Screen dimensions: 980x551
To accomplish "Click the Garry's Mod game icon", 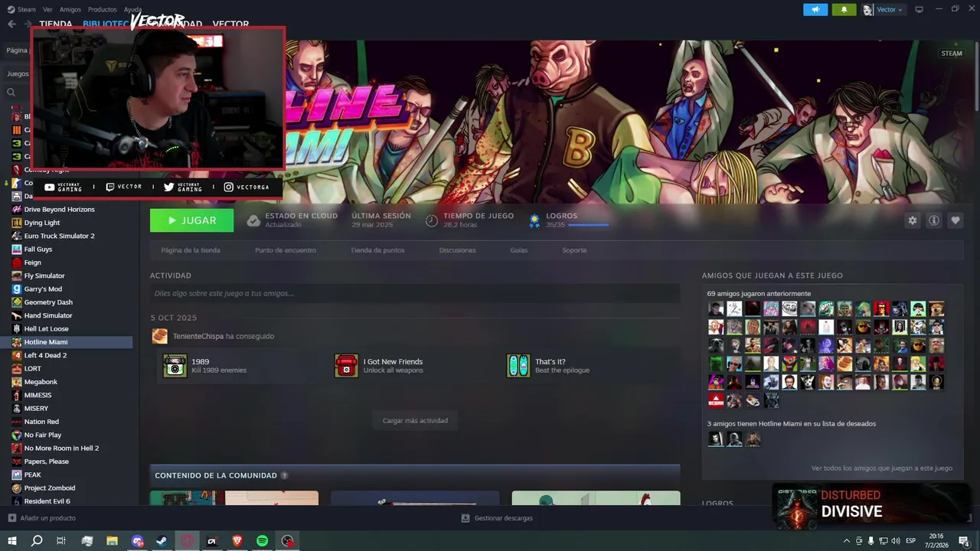I will click(x=17, y=289).
